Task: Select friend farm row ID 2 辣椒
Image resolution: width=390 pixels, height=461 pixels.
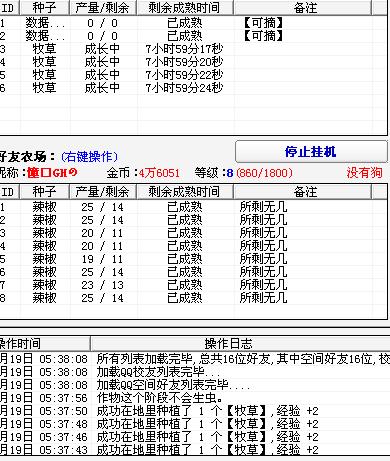Action: [193, 220]
